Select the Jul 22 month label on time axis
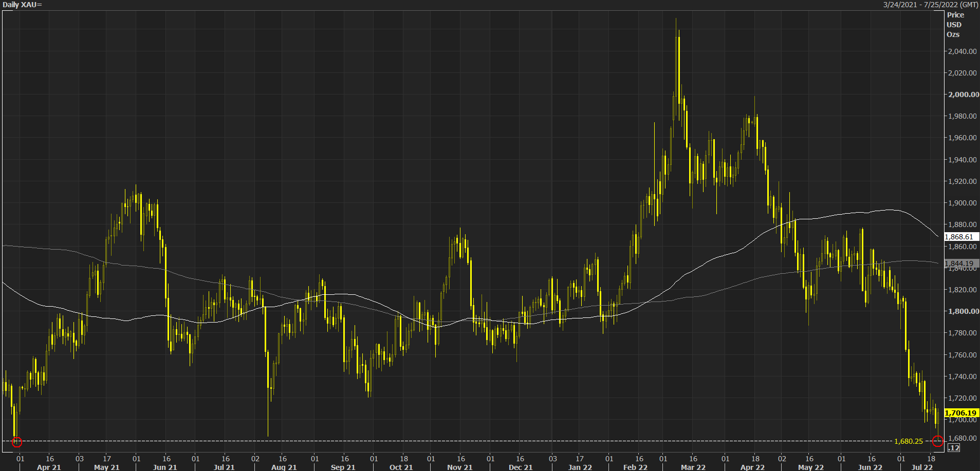Screen dimensions: 980x471 (x=922, y=467)
